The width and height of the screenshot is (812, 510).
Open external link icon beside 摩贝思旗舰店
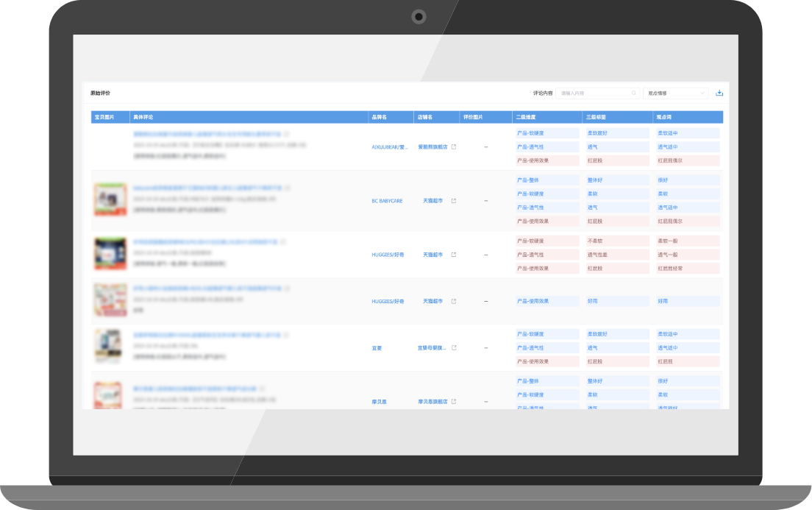coord(454,401)
